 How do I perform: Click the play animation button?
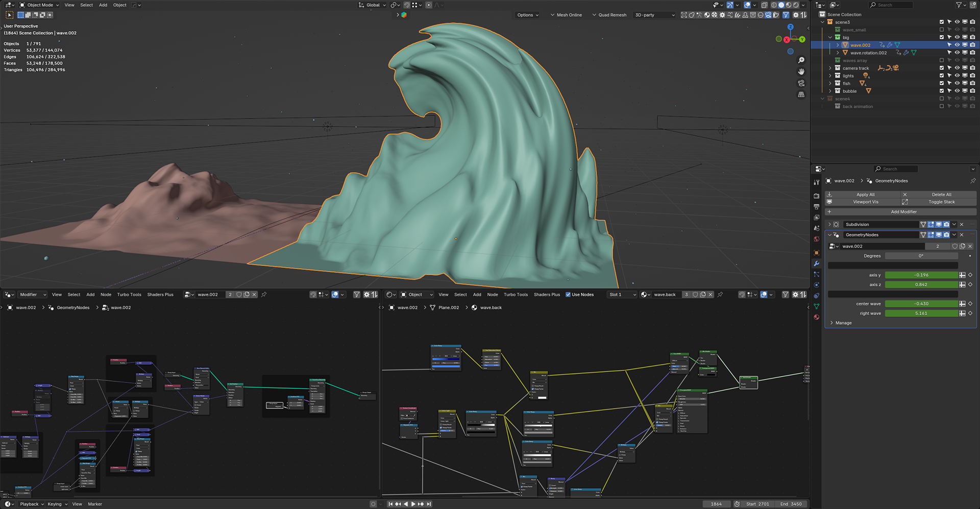[413, 504]
